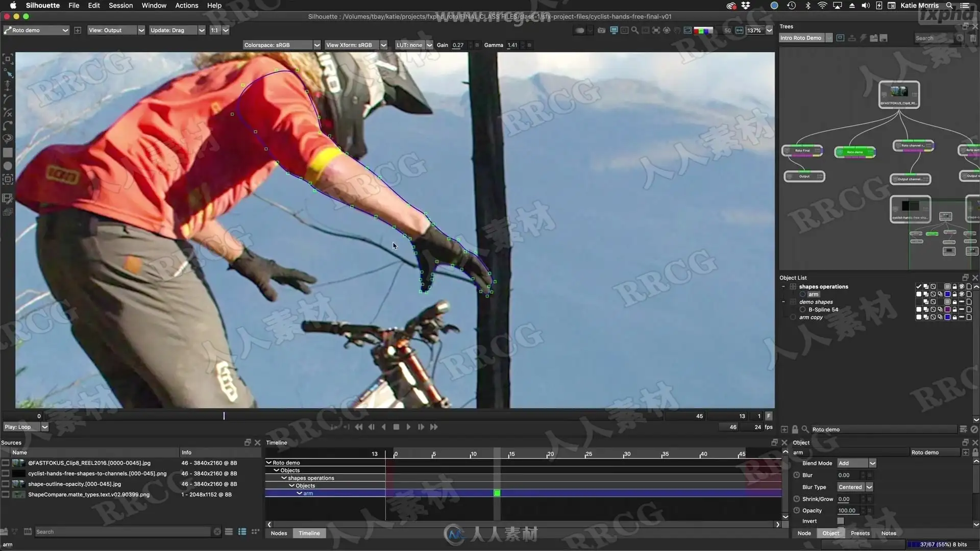
Task: Open the Session menu
Action: pos(120,6)
